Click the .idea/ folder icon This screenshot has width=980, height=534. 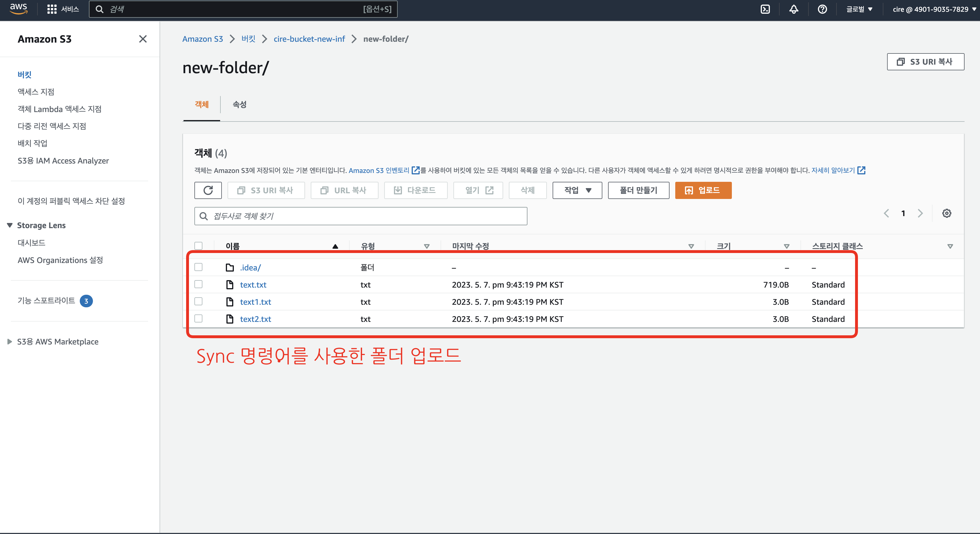pyautogui.click(x=230, y=267)
